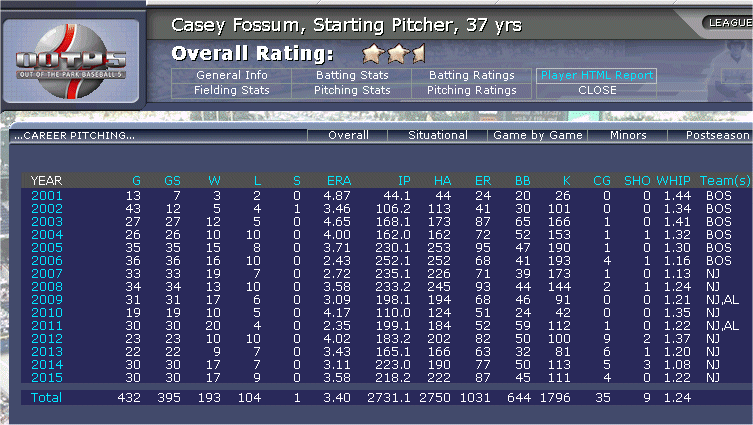The height and width of the screenshot is (425, 753).
Task: Click the ERA column header
Action: pos(339,180)
